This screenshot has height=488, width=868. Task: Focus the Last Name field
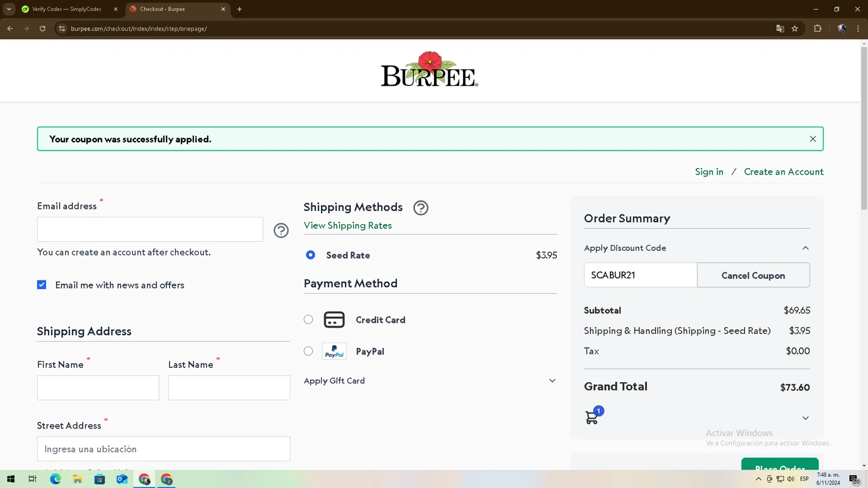229,388
